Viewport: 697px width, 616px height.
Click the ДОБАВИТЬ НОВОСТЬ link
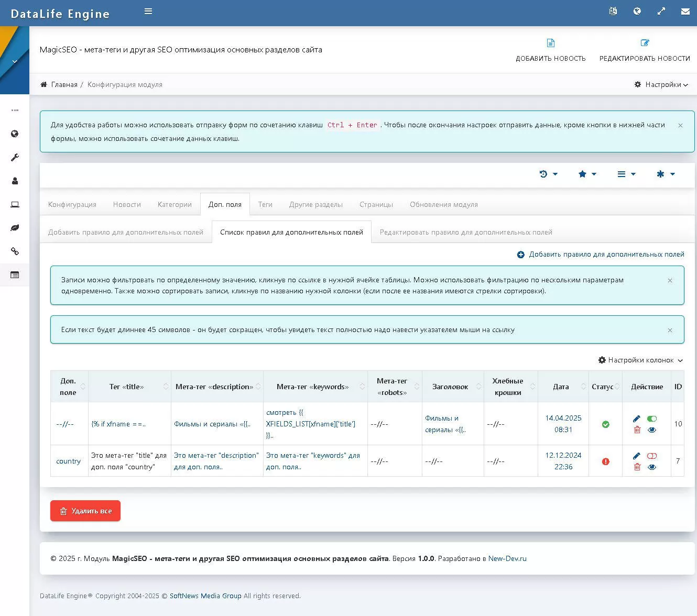click(551, 59)
